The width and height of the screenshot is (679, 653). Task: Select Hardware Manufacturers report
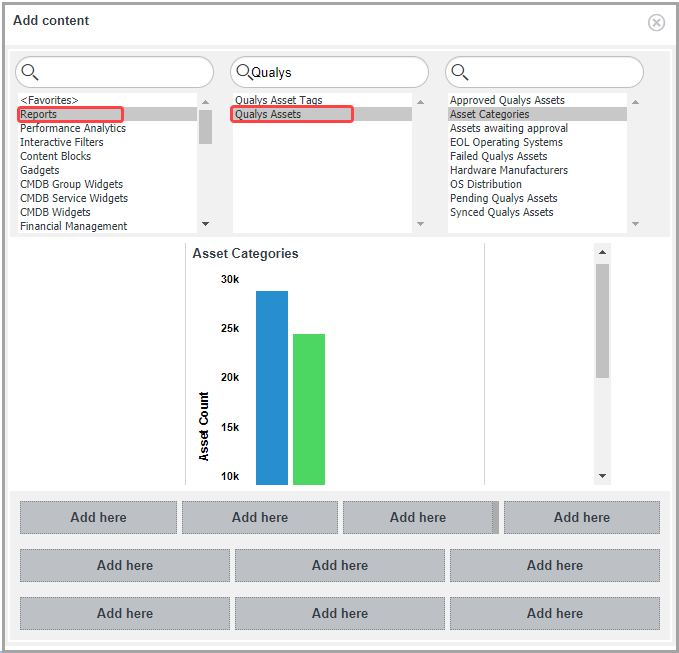pos(537,170)
